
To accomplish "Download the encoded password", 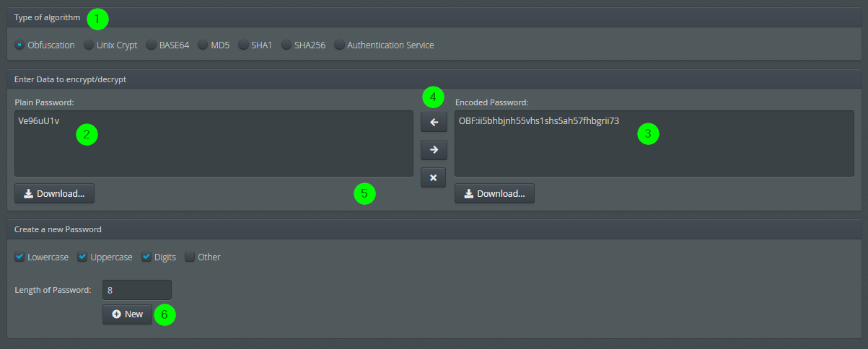I will click(x=494, y=193).
